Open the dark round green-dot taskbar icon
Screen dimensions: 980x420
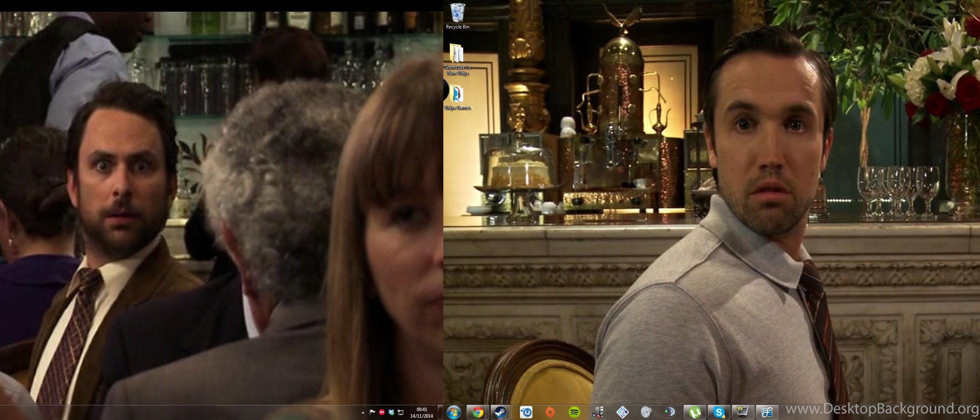tap(670, 412)
